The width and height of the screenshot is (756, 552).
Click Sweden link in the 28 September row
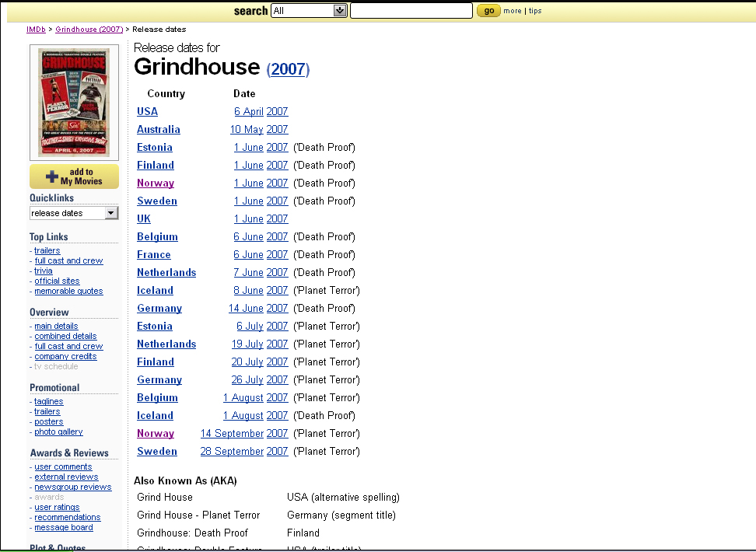(x=157, y=452)
